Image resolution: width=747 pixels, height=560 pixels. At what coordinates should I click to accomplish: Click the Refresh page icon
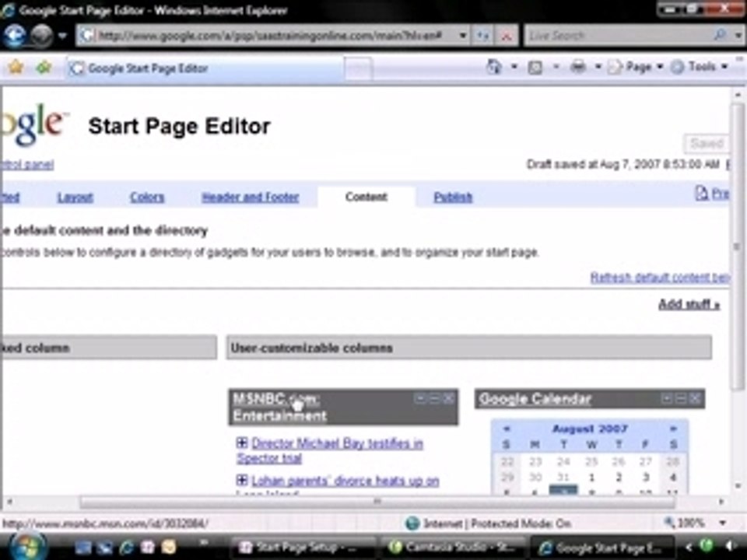pos(482,36)
